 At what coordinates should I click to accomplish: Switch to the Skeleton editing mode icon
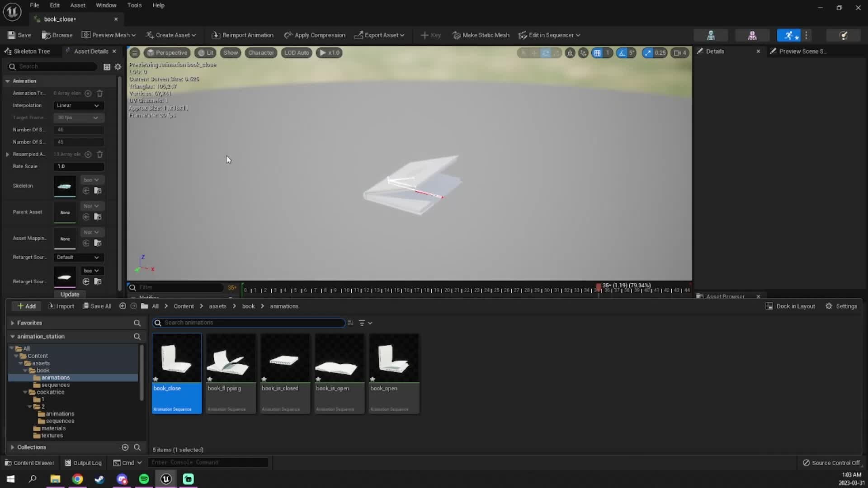point(711,35)
